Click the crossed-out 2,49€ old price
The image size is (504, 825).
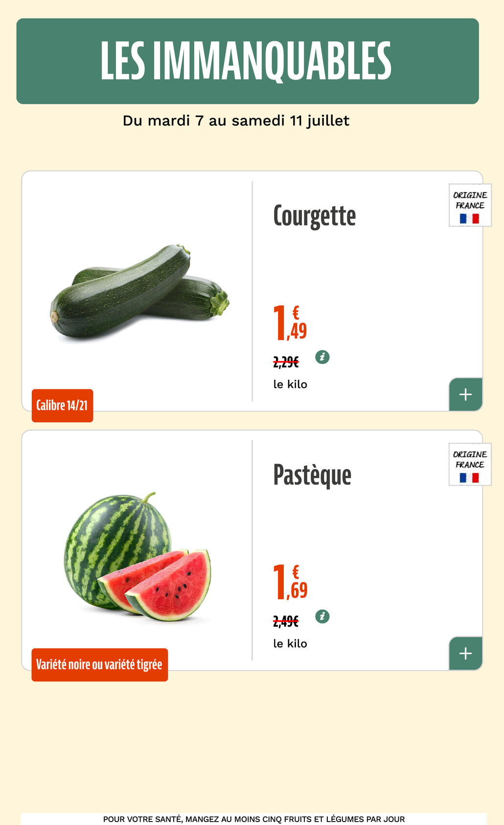tap(286, 621)
